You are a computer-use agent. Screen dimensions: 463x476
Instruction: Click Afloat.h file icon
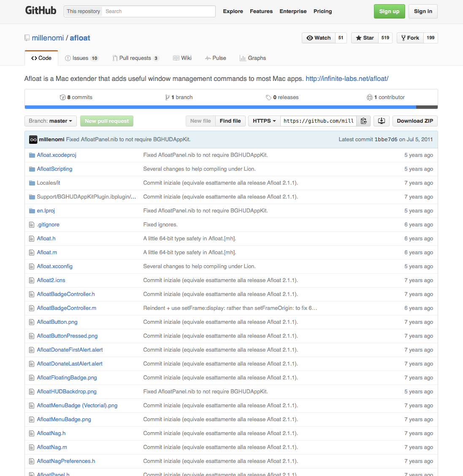point(32,239)
